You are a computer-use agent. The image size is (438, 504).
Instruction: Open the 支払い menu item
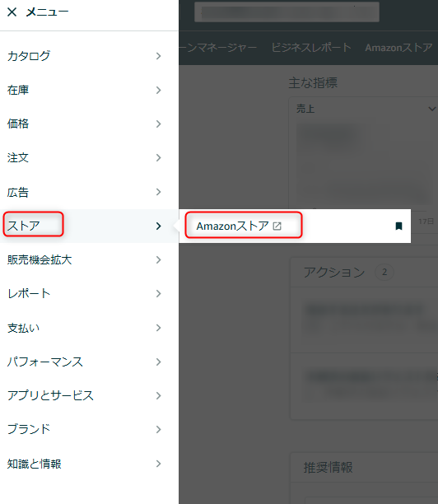90,328
